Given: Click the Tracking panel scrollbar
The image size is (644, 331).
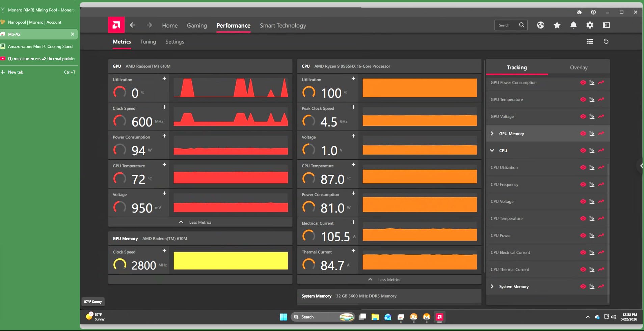Looking at the screenshot, I should pyautogui.click(x=608, y=233).
